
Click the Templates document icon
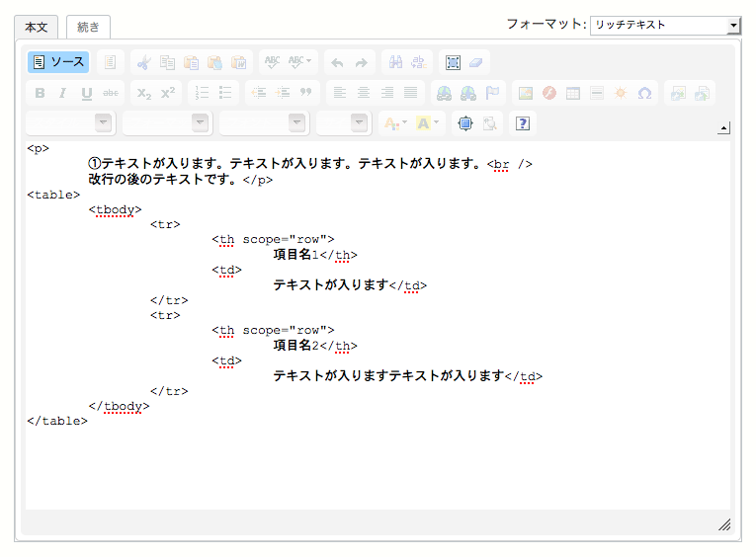click(x=110, y=62)
